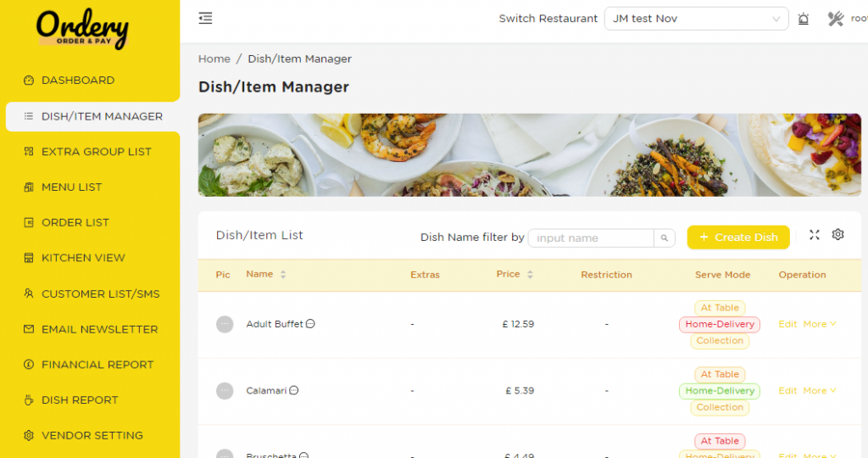Image resolution: width=868 pixels, height=458 pixels.
Task: Click the Menu List icon
Action: click(29, 187)
